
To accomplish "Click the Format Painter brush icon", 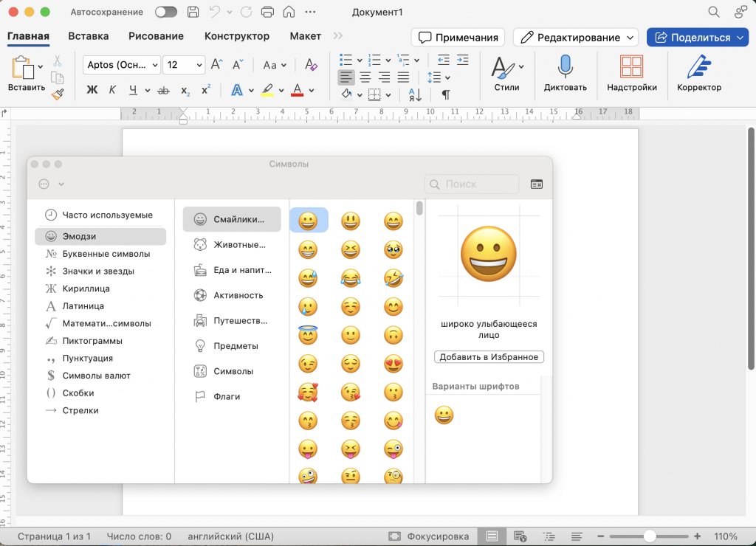I will point(58,94).
